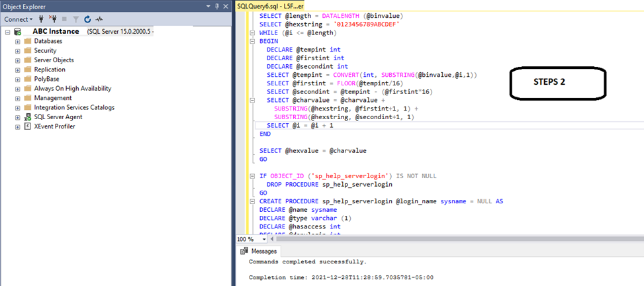Collapse the WHILE block outline toggle
The height and width of the screenshot is (286, 644).
coord(253,33)
